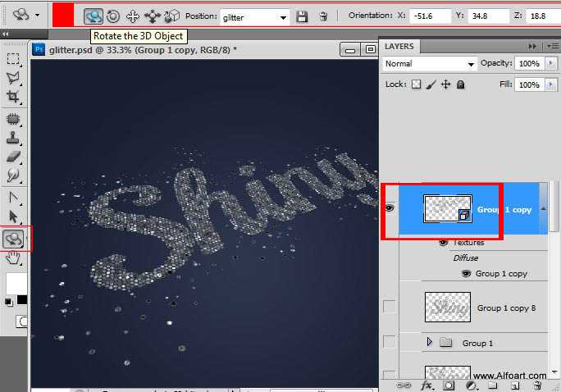Click the Roll the 3D Object button
Screen dimensions: 561x392
point(113,16)
